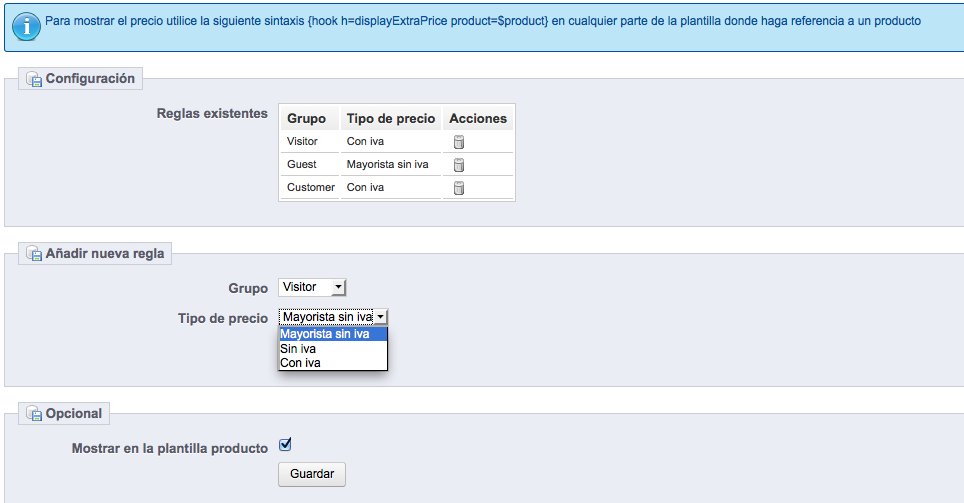Image resolution: width=964 pixels, height=503 pixels.
Task: Click the Mostrar en la plantilla producto label
Action: pos(170,448)
